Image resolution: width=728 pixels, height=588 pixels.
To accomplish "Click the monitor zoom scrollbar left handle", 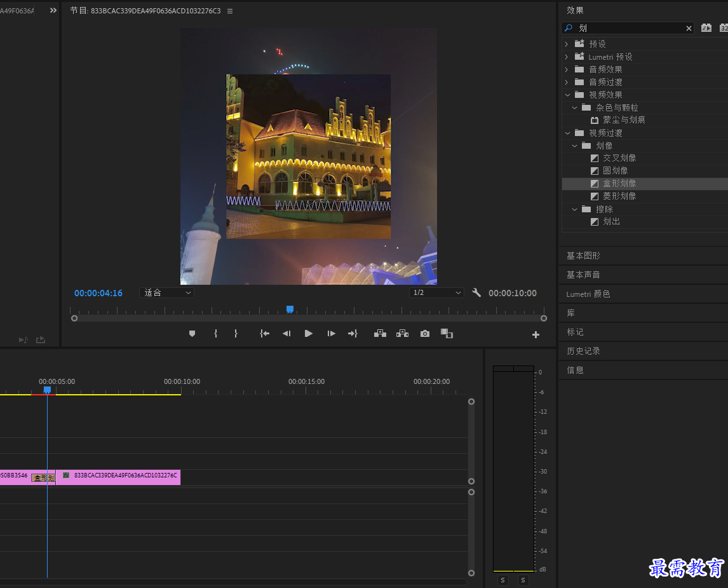I will click(74, 318).
